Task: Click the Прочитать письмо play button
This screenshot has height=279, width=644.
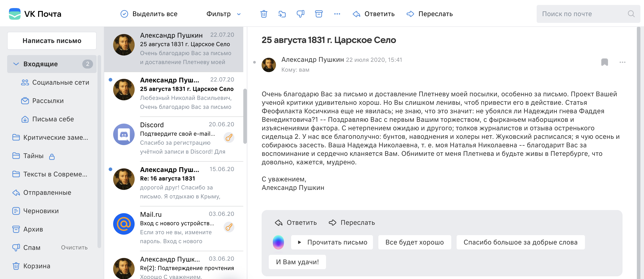Action: (x=332, y=242)
